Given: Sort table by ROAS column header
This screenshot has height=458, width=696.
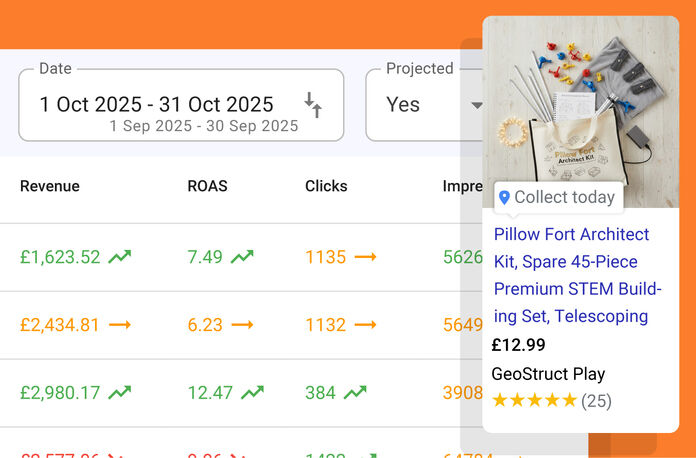Looking at the screenshot, I should click(207, 186).
